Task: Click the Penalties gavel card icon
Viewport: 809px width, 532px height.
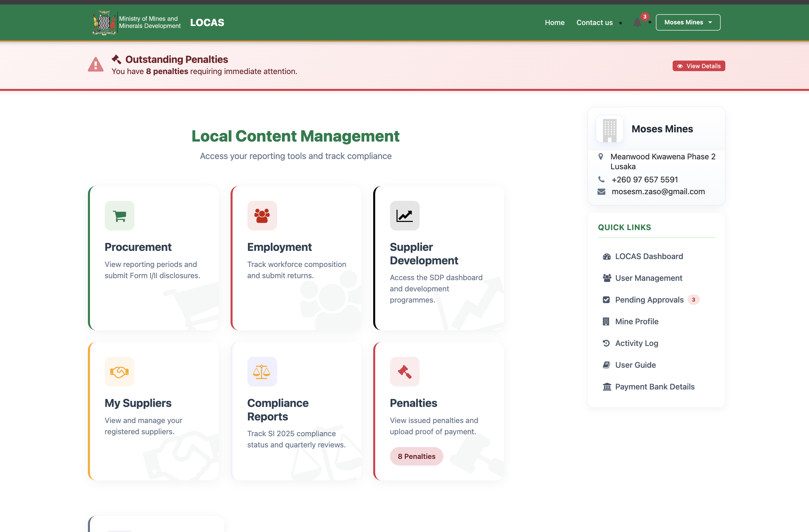Action: point(404,372)
